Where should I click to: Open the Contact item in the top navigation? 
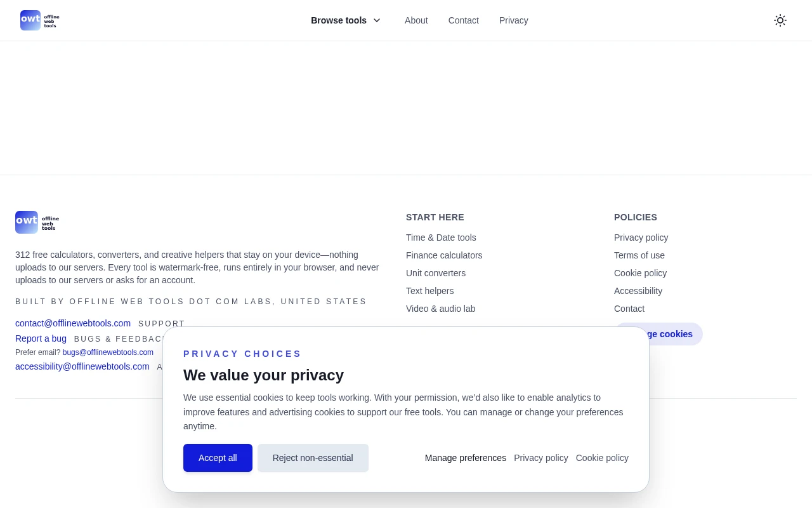coord(463,20)
